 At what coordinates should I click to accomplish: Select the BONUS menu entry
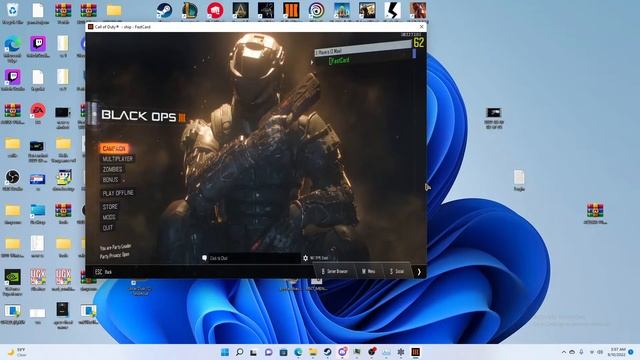point(110,180)
